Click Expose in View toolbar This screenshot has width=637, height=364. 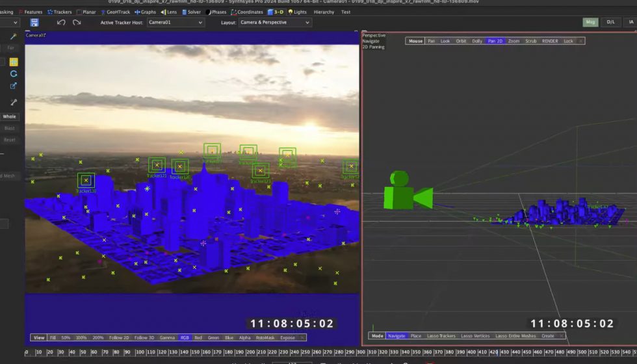pyautogui.click(x=287, y=337)
